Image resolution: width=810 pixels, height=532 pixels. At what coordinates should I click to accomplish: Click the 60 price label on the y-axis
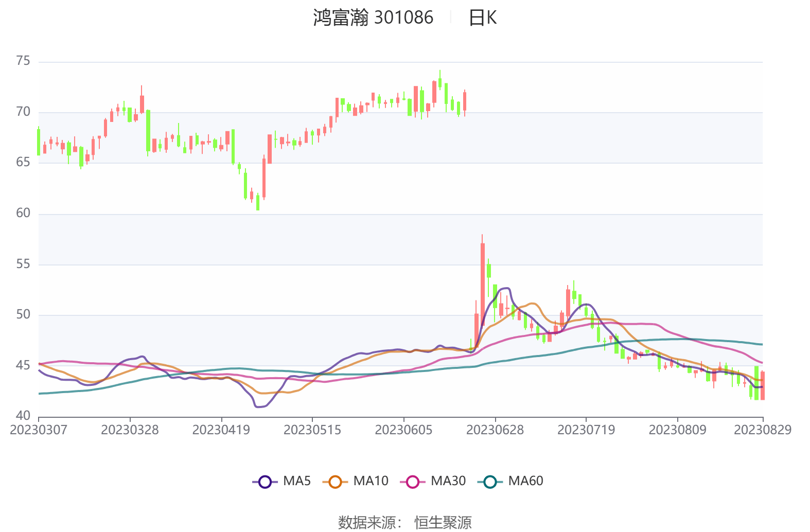[23, 213]
